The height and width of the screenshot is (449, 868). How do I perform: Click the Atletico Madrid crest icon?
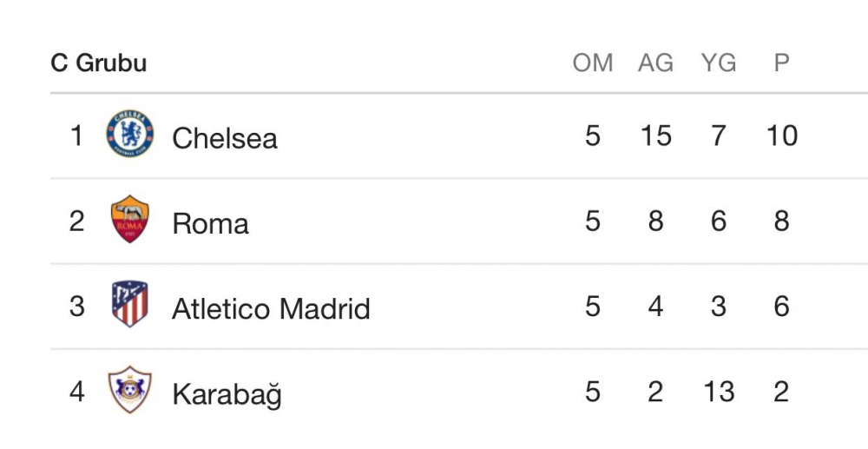click(130, 304)
